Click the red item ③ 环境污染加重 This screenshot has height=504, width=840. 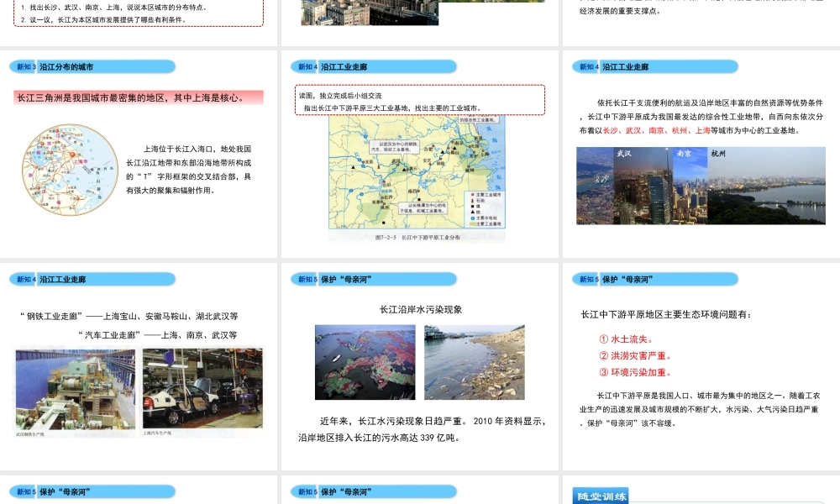pyautogui.click(x=635, y=372)
